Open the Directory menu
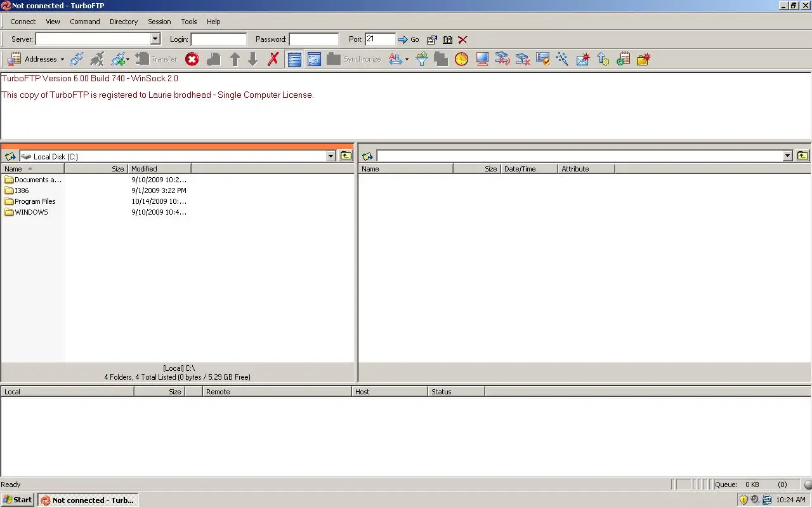 pyautogui.click(x=124, y=22)
